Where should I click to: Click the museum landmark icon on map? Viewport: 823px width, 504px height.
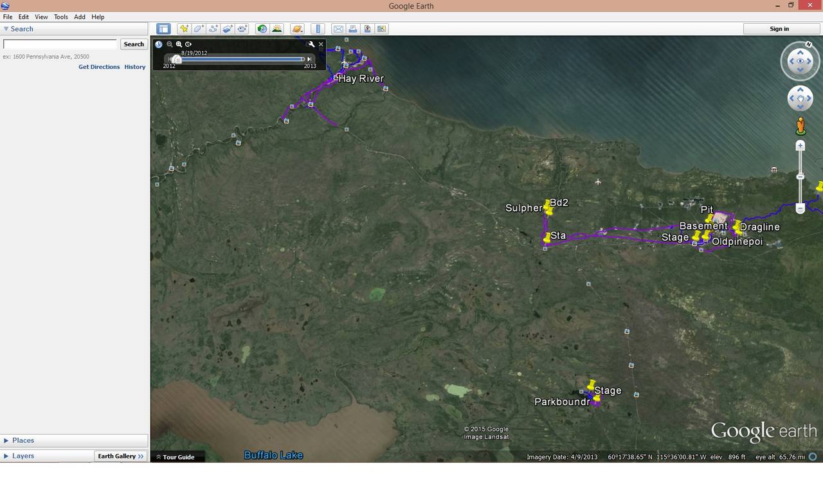point(774,170)
